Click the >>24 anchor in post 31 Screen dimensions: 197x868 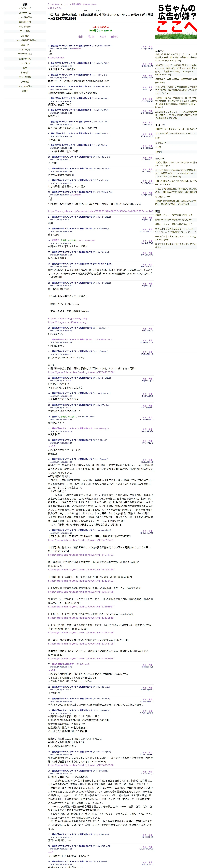51,671
